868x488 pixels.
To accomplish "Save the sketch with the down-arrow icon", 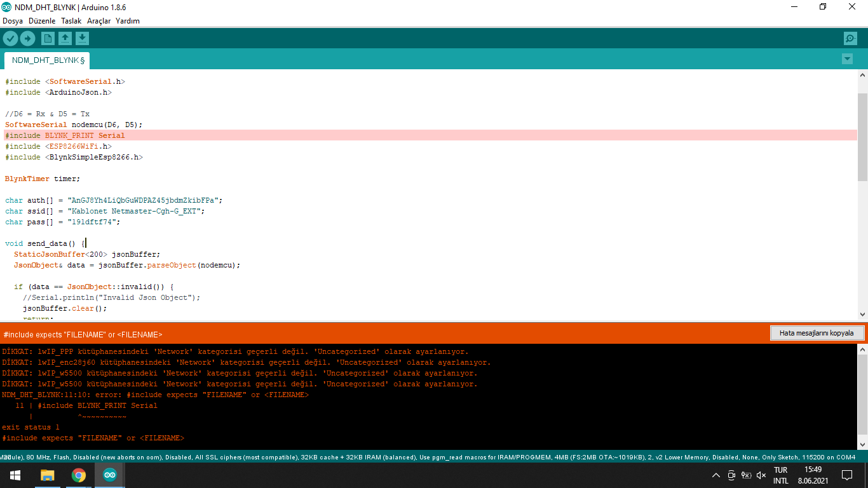I will pyautogui.click(x=82, y=39).
